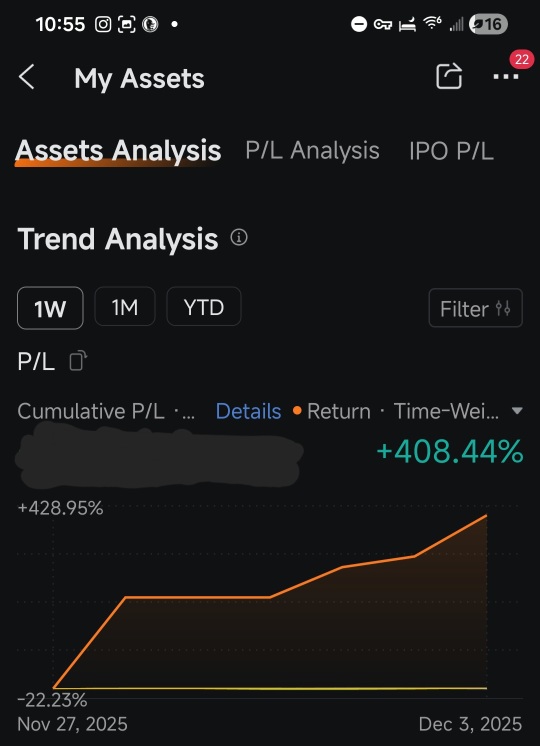Image resolution: width=540 pixels, height=746 pixels.
Task: Tap the orange return chart peak point
Action: click(x=486, y=515)
